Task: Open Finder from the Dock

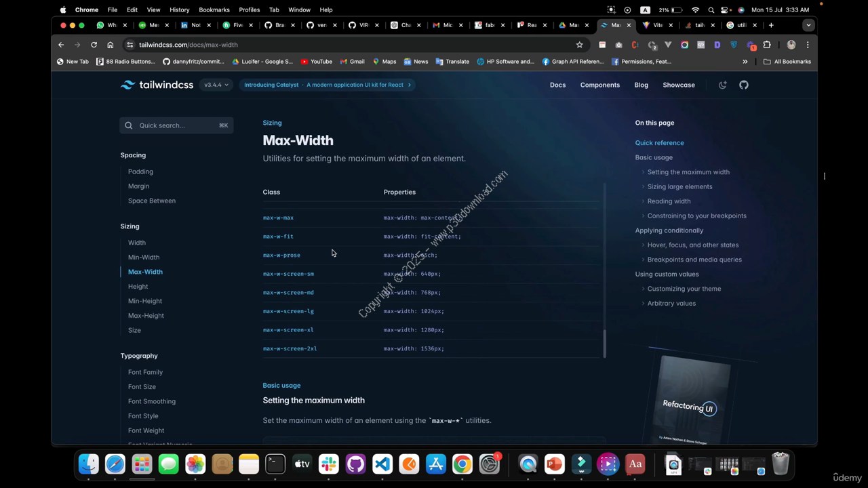Action: 89,464
